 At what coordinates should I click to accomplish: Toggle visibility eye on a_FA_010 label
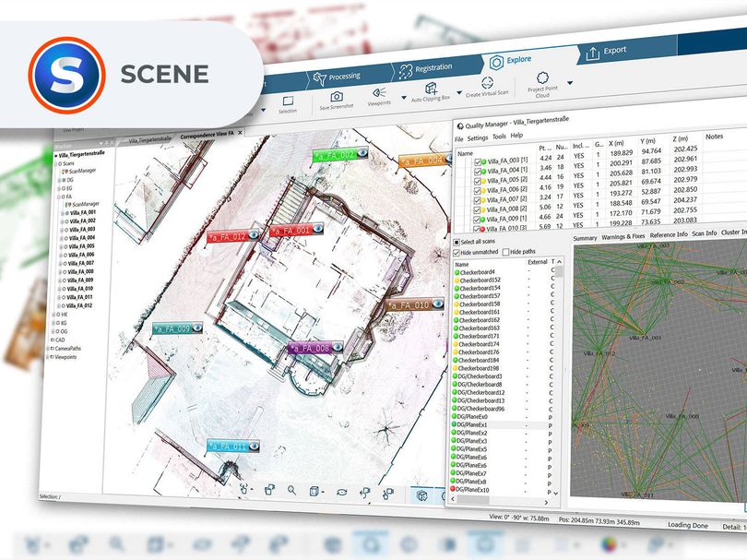click(438, 304)
